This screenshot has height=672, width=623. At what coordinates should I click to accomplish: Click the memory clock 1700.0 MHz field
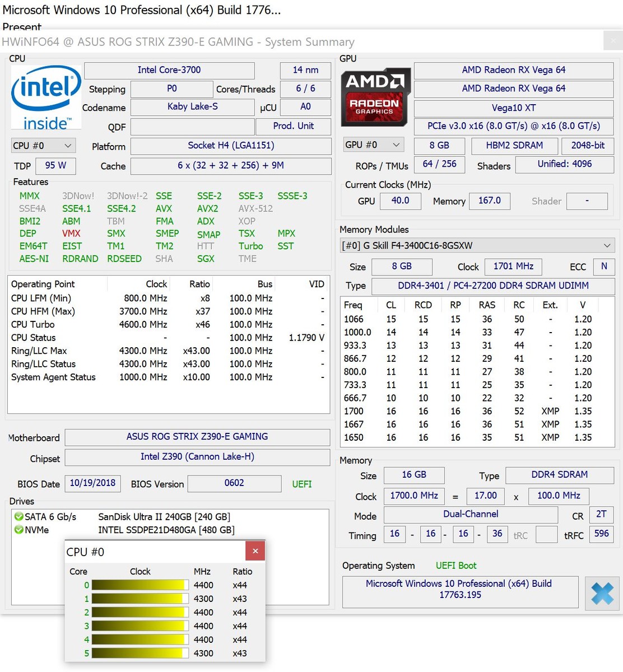[414, 496]
